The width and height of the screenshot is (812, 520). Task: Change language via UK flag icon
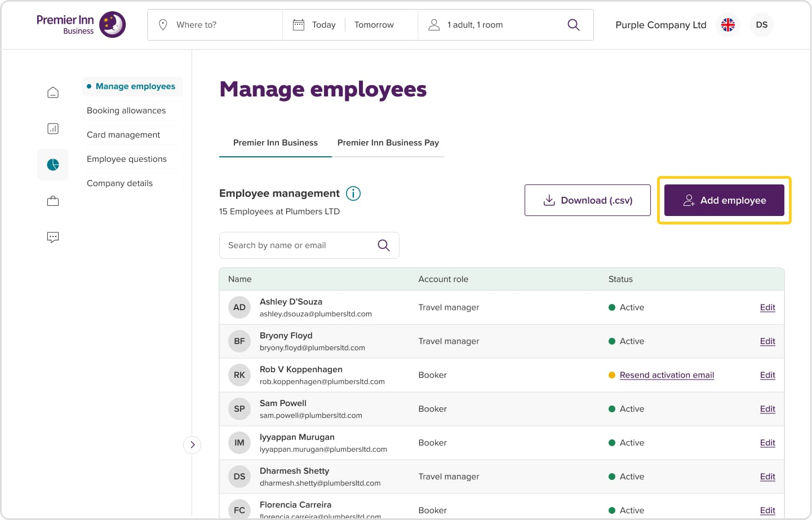click(x=728, y=25)
